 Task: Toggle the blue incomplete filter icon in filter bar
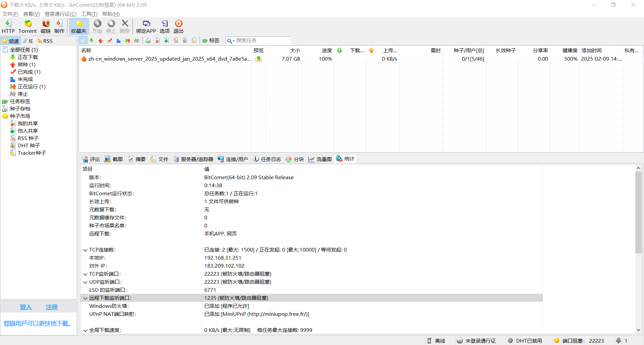pos(118,41)
